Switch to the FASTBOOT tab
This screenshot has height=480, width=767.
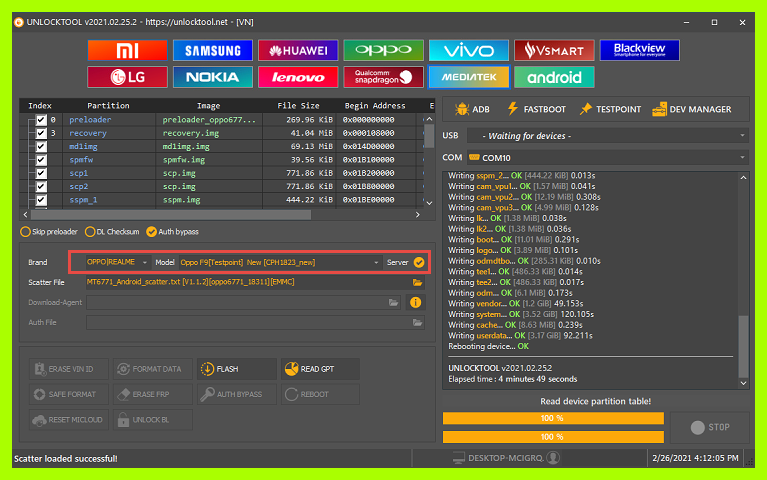[536, 109]
